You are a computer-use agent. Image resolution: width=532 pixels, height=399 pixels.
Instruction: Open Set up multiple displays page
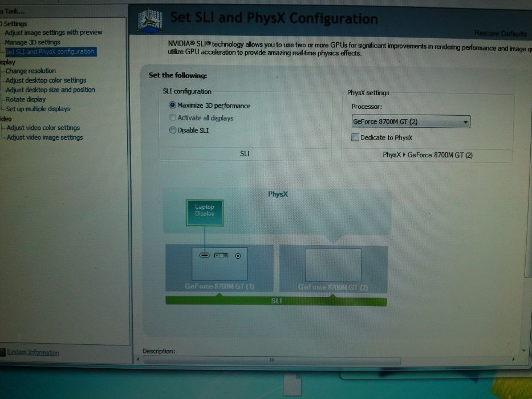[38, 108]
